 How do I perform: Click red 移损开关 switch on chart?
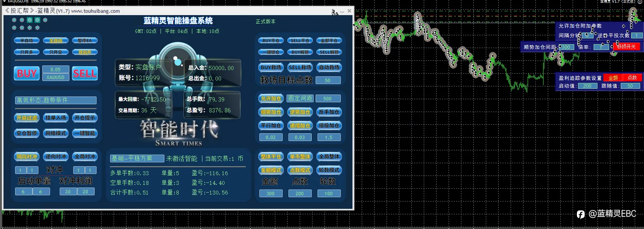click(627, 46)
